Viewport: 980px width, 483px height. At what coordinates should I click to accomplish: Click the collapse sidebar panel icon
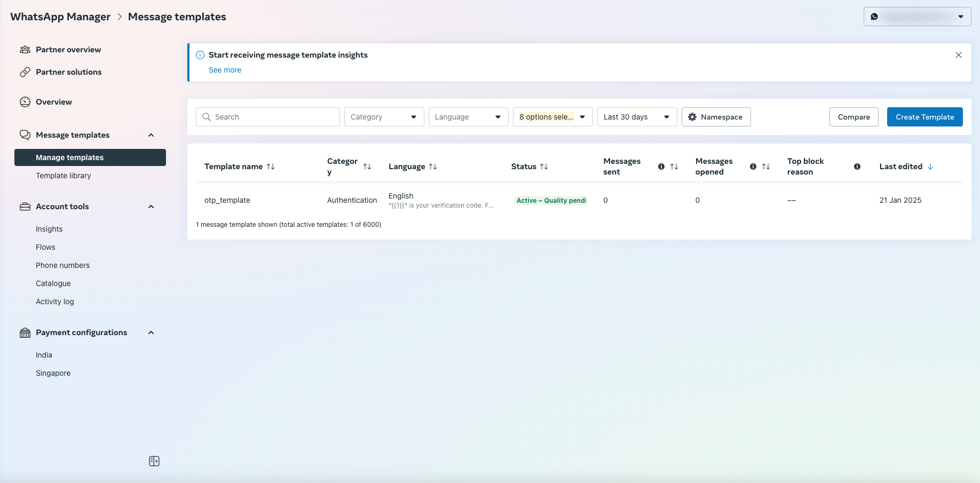click(x=154, y=461)
